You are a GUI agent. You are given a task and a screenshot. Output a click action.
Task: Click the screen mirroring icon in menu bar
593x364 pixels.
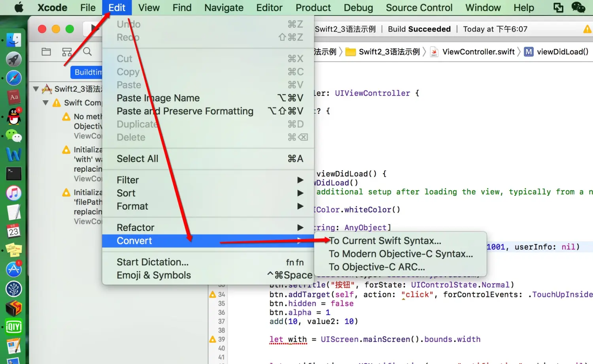pyautogui.click(x=558, y=8)
